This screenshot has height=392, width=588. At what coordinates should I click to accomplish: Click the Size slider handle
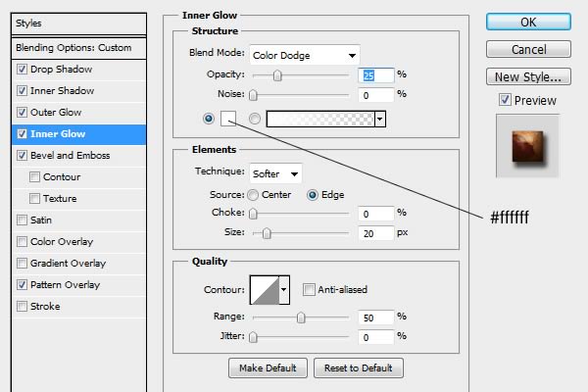click(x=267, y=233)
